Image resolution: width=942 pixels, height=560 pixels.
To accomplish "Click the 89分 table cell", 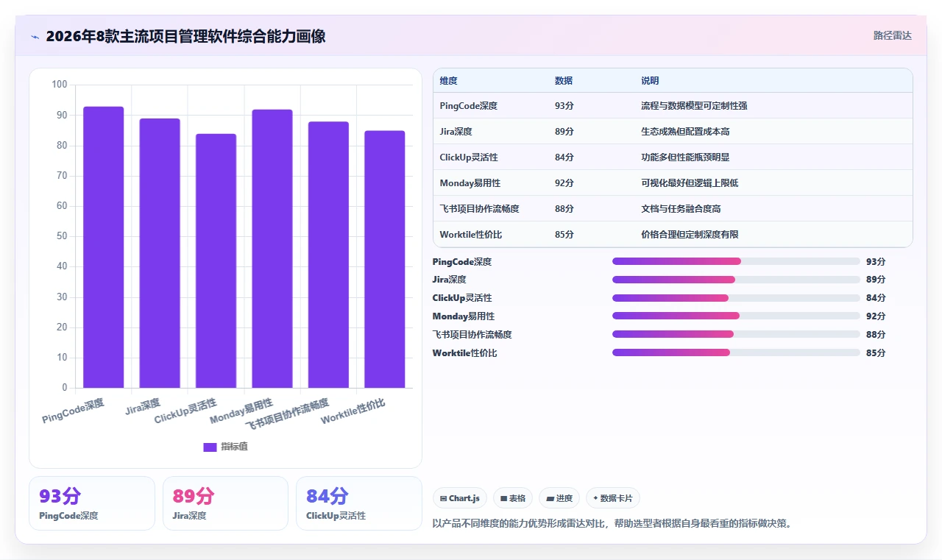I will pos(564,132).
